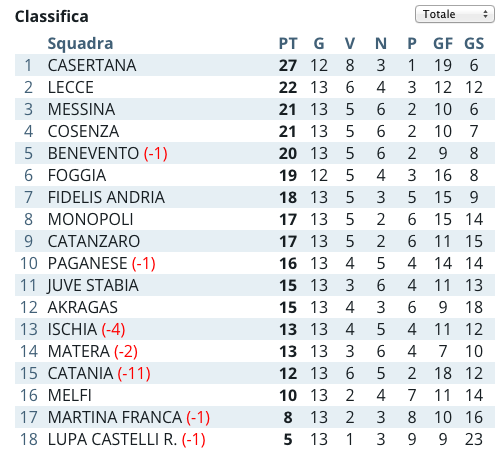Screen dimensions: 500x462
Task: Click the red -4 penalty next to ISCHIA
Action: click(x=113, y=329)
